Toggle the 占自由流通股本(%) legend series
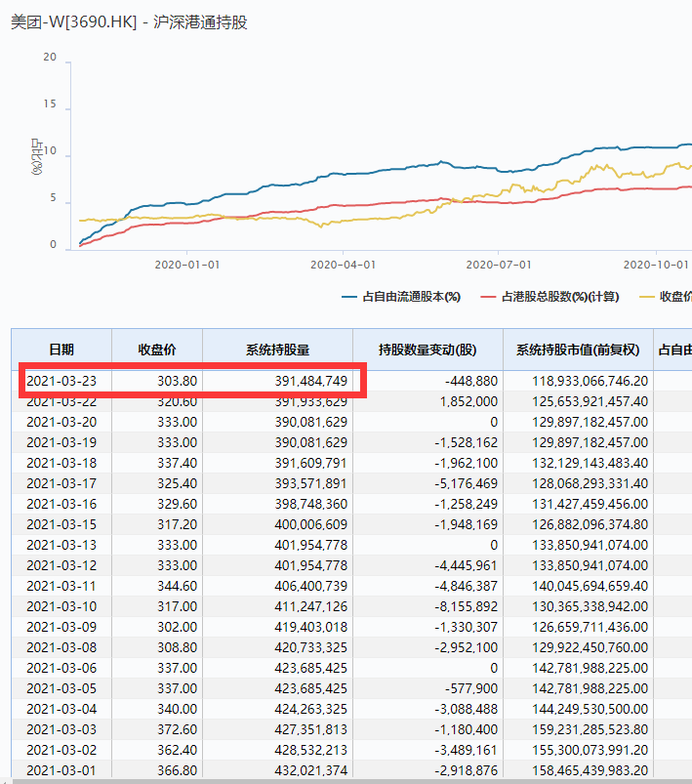This screenshot has height=784, width=692. click(x=401, y=297)
